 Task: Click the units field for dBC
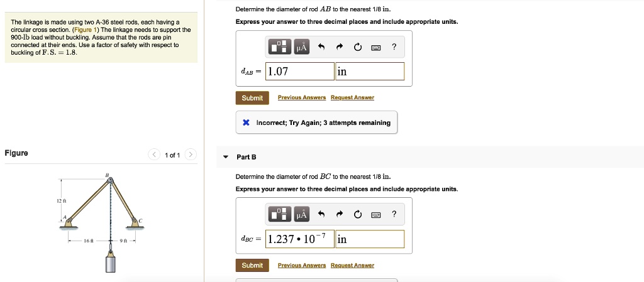click(x=370, y=239)
